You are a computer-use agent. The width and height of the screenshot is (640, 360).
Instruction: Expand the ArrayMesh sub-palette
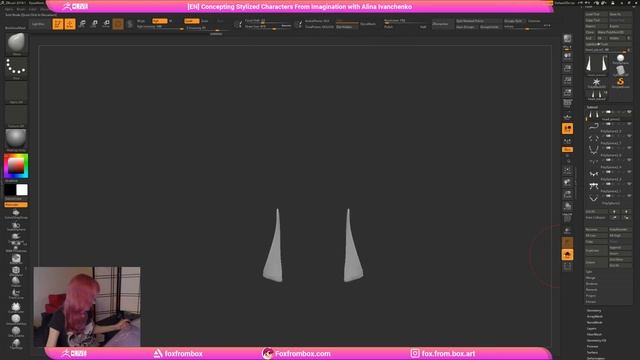(x=595, y=316)
